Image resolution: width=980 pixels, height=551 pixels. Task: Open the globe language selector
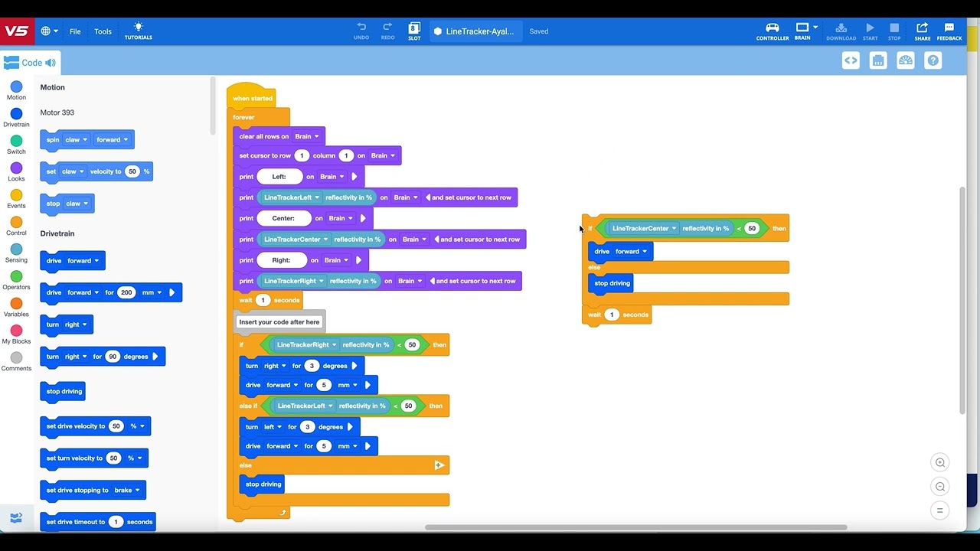pos(50,31)
